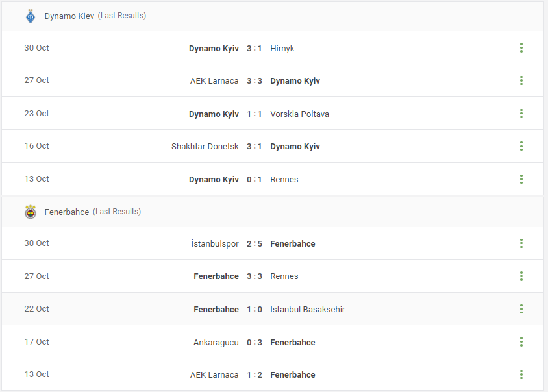Click the 3:3 score of AEK Larnaca match
The image size is (548, 392).
pos(255,80)
